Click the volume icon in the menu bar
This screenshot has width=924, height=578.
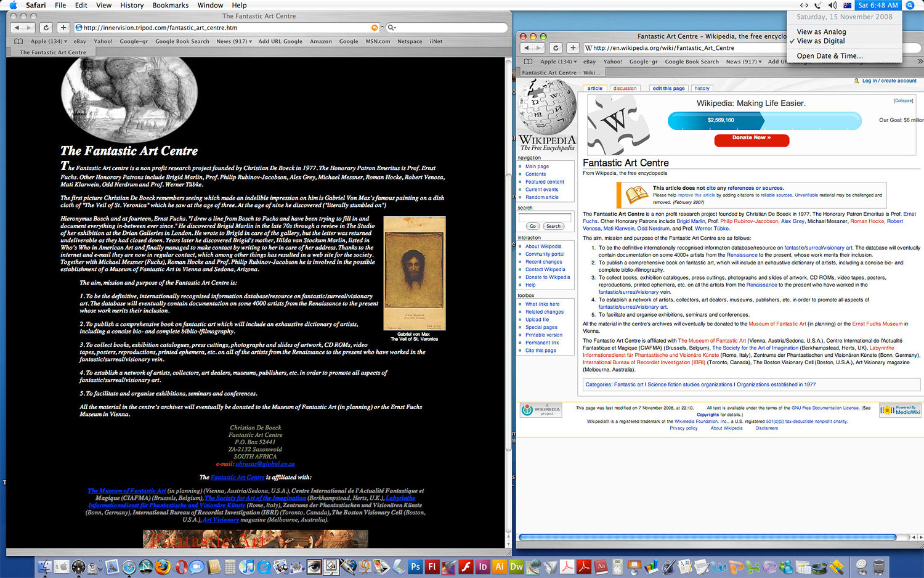(833, 5)
